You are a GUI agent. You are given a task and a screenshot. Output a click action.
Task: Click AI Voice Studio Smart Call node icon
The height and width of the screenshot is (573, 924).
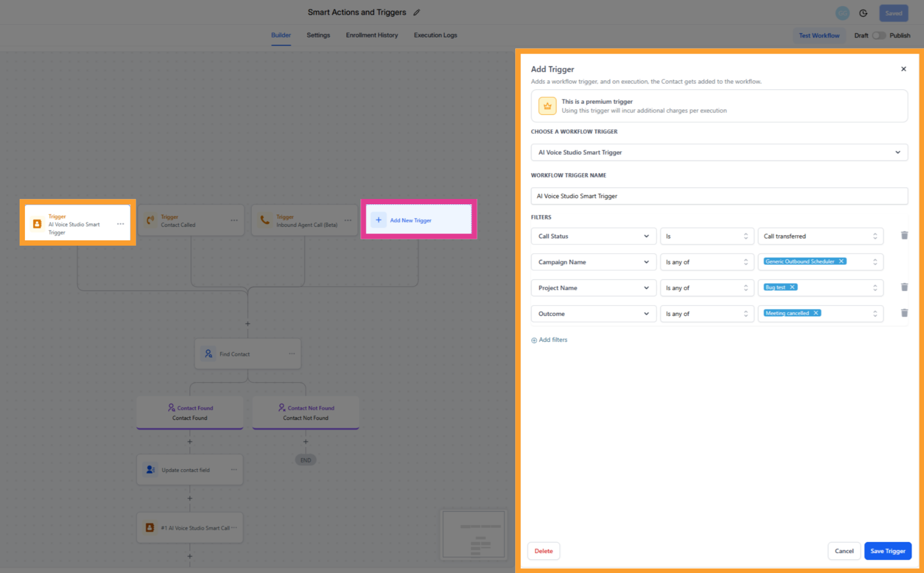tap(150, 527)
